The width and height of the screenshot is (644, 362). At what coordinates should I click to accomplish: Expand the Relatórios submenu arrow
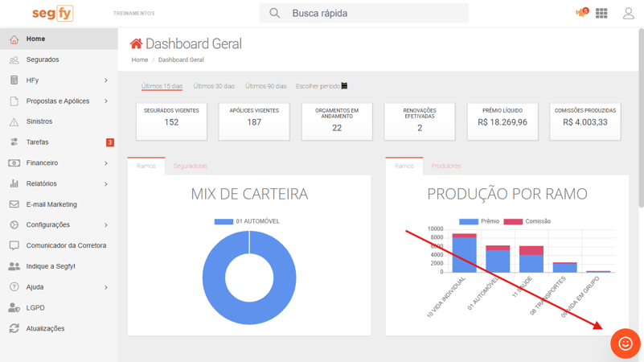click(x=105, y=184)
